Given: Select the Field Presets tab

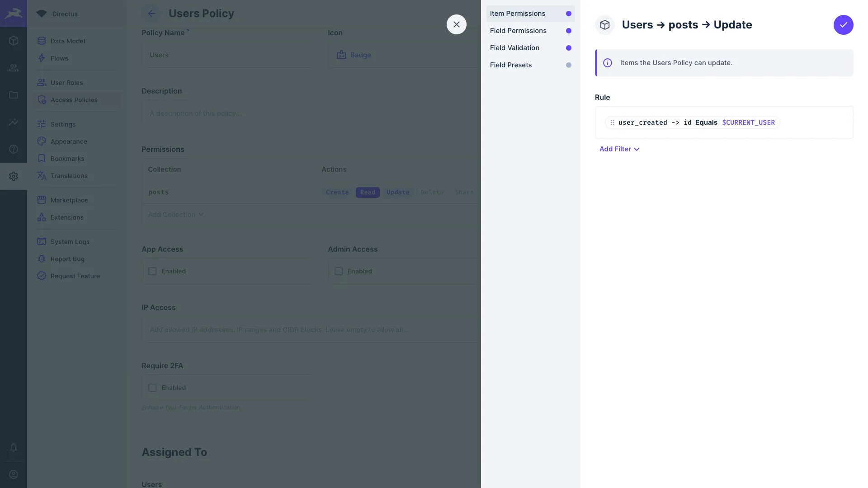Looking at the screenshot, I should pyautogui.click(x=511, y=65).
